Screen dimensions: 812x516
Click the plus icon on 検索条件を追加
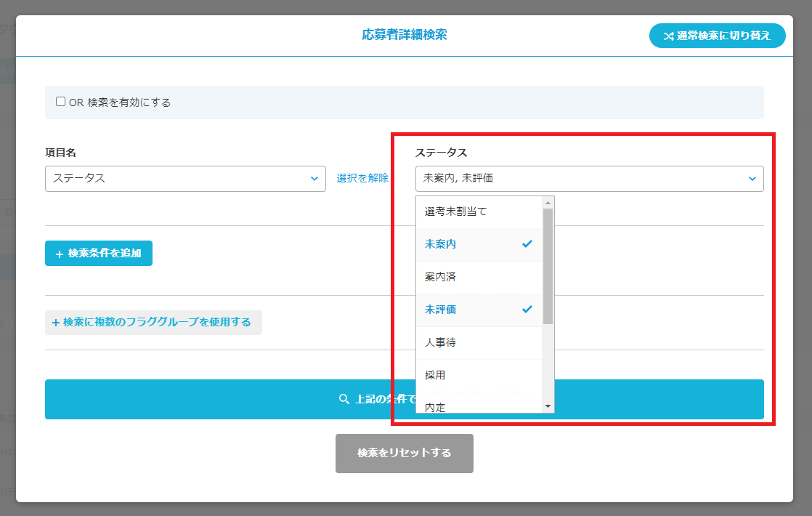click(x=60, y=254)
